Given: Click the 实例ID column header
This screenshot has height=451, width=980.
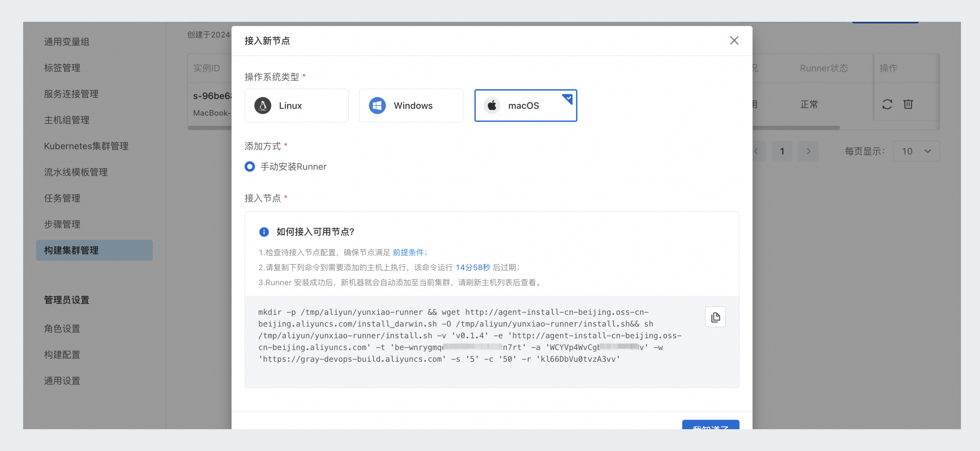Looking at the screenshot, I should [x=206, y=68].
